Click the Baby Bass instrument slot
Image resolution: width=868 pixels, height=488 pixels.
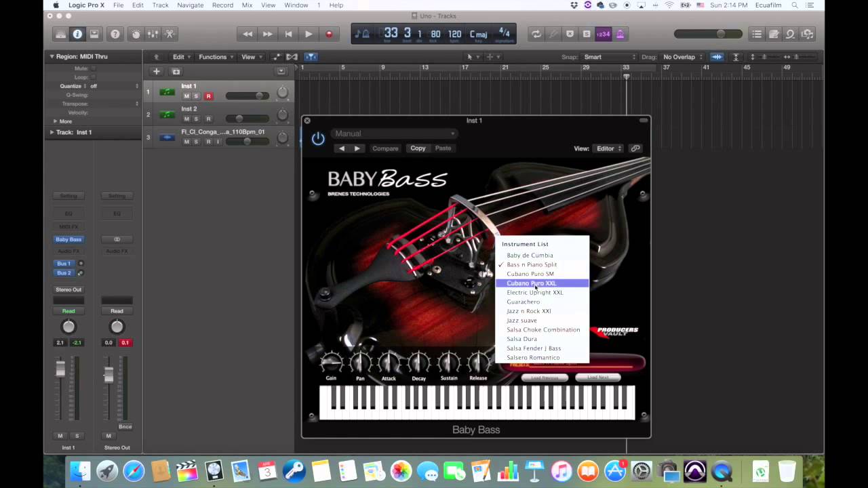point(68,239)
